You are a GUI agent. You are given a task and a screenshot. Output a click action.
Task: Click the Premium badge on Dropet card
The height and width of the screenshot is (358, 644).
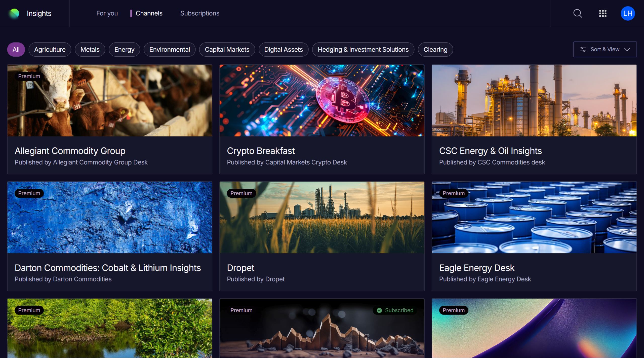(x=242, y=193)
